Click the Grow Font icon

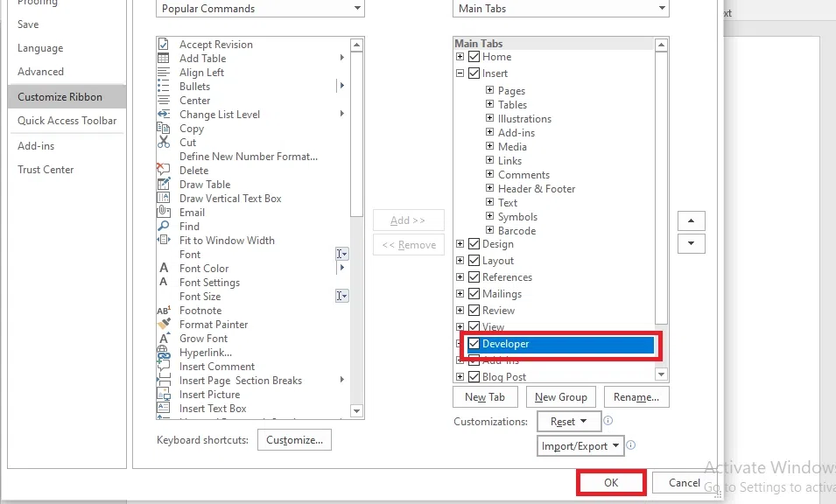point(165,338)
